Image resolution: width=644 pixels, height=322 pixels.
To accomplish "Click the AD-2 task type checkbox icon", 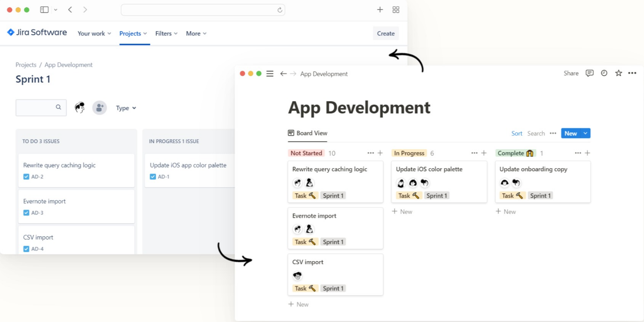I will click(x=26, y=177).
